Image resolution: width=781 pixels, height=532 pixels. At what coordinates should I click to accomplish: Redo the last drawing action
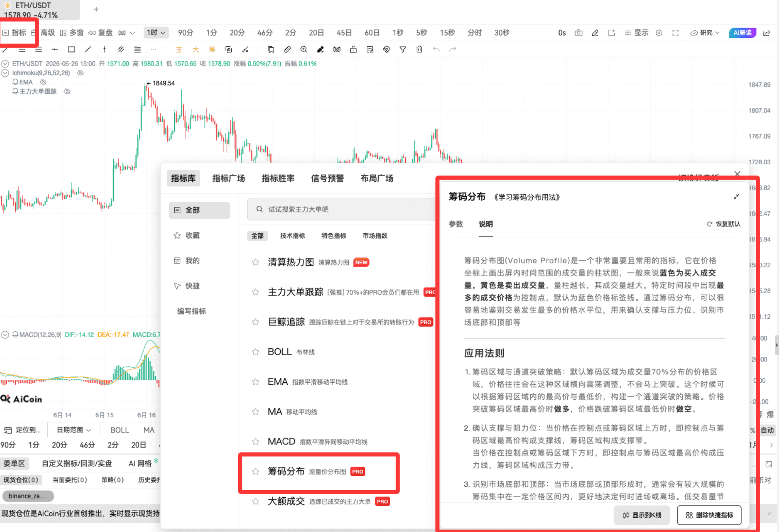tap(452, 49)
